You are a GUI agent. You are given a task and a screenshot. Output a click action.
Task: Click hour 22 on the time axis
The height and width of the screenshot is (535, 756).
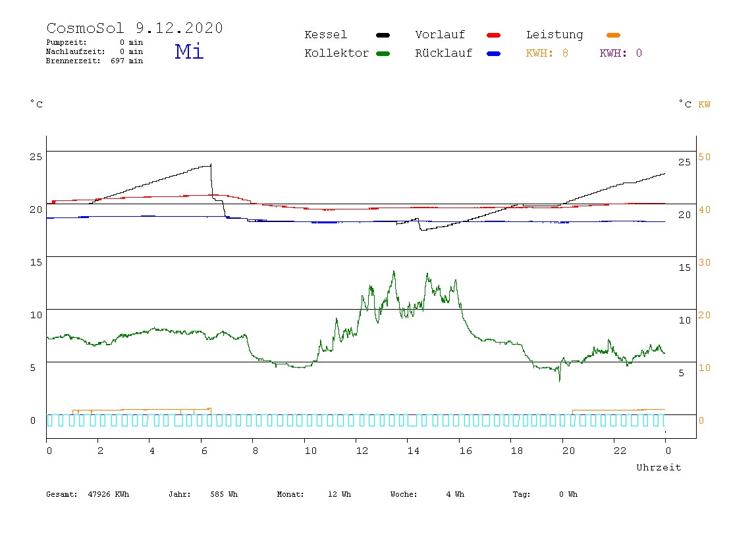click(x=620, y=451)
